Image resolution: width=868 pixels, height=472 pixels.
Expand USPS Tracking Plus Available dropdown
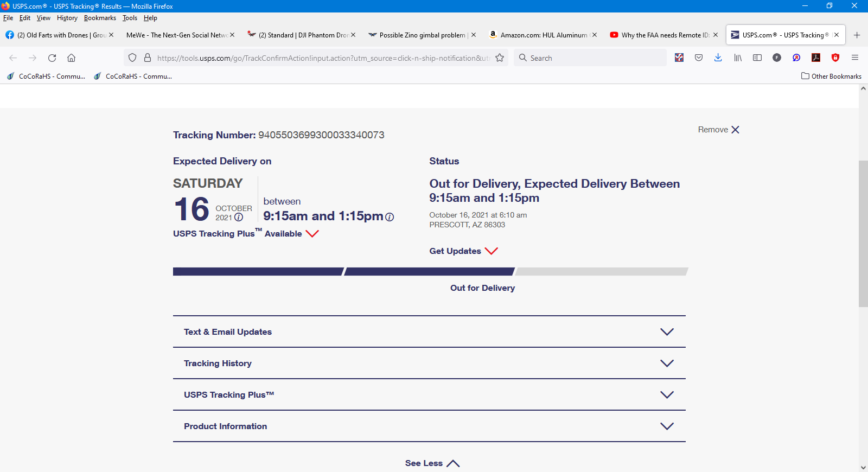pos(246,234)
